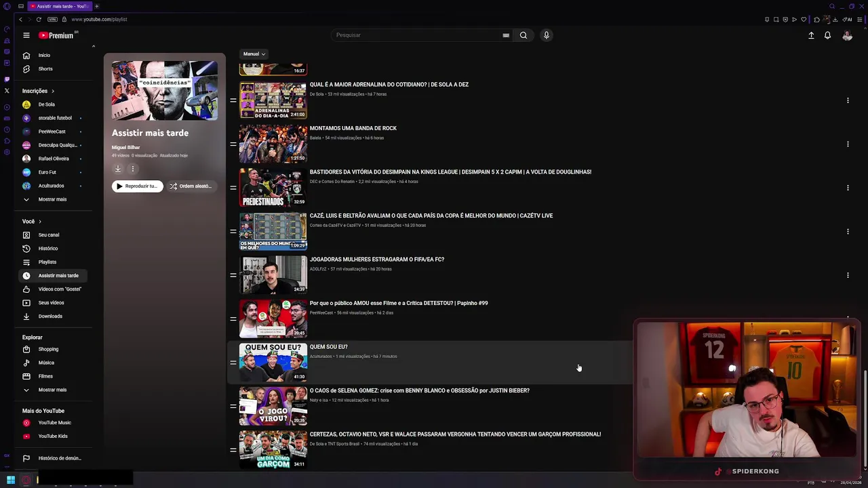Viewport: 868px width, 488px height.
Task: Open Windows Start menu
Action: 10,480
